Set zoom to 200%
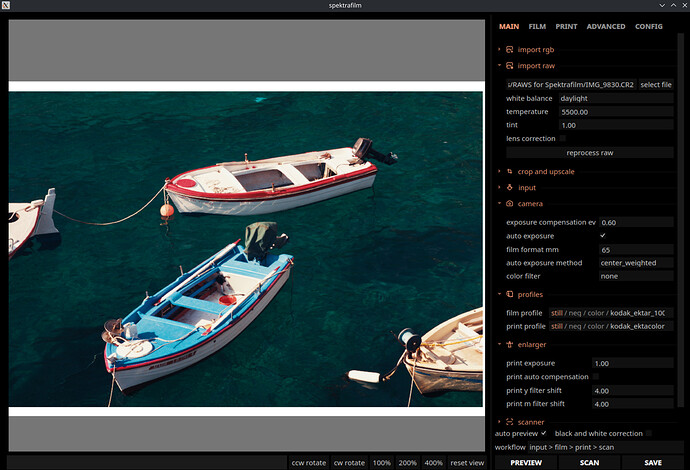Screen dimensions: 690x470 click(x=407, y=463)
